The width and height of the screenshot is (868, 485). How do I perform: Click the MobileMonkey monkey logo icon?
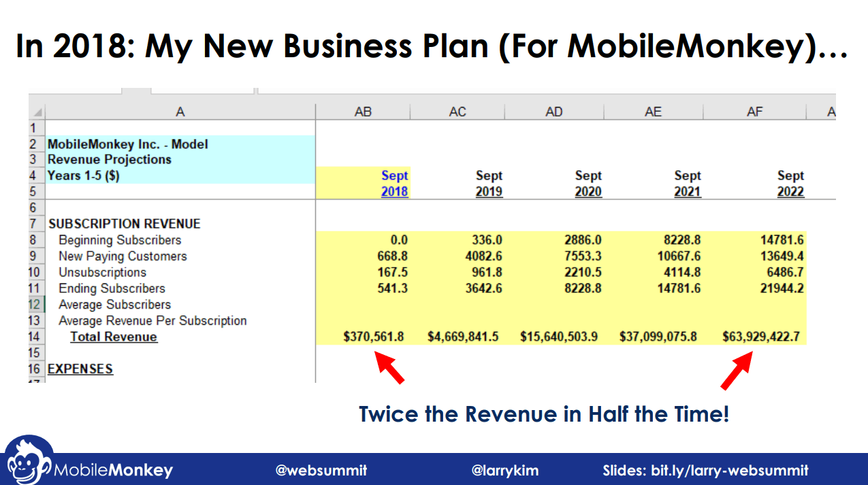point(29,462)
